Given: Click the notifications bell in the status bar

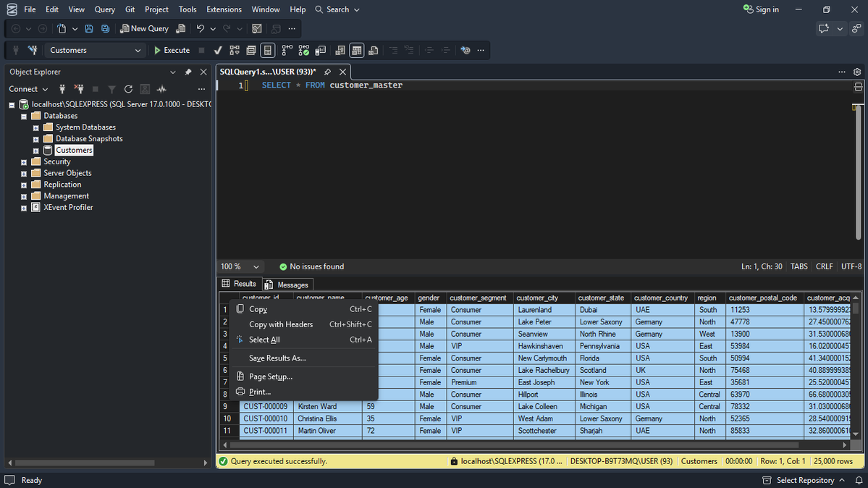Looking at the screenshot, I should pyautogui.click(x=859, y=480).
